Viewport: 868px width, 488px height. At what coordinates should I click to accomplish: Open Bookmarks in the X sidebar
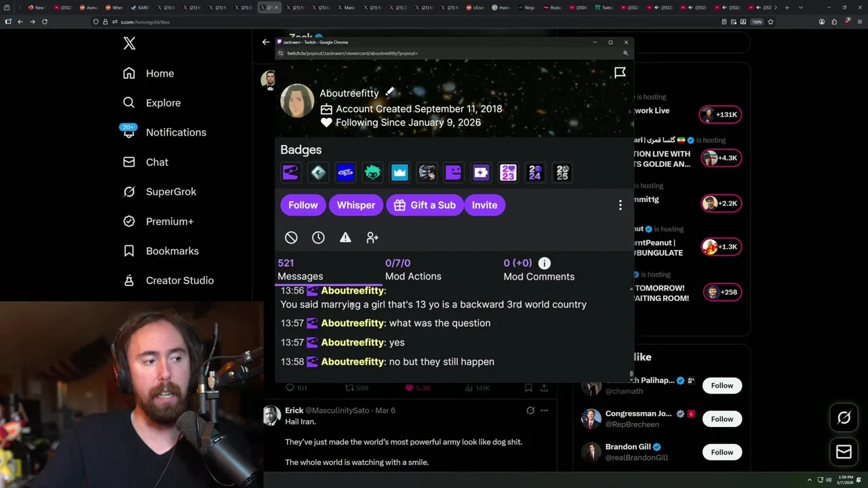point(161,251)
